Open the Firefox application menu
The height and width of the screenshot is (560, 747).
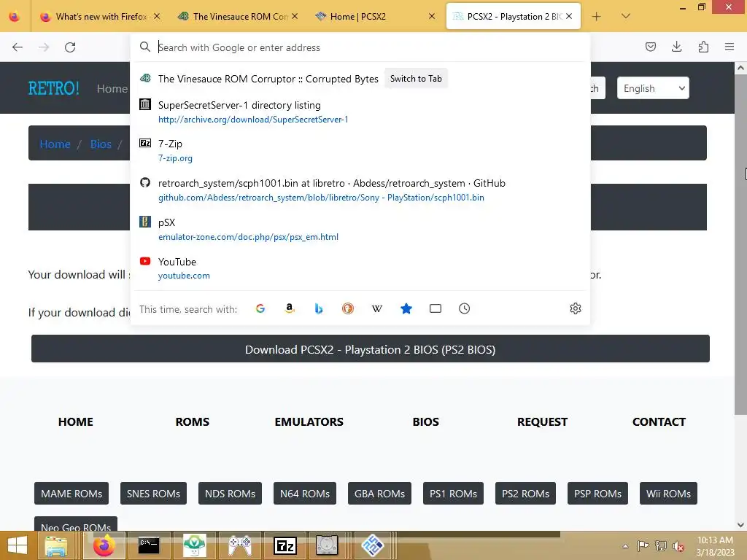pyautogui.click(x=729, y=47)
